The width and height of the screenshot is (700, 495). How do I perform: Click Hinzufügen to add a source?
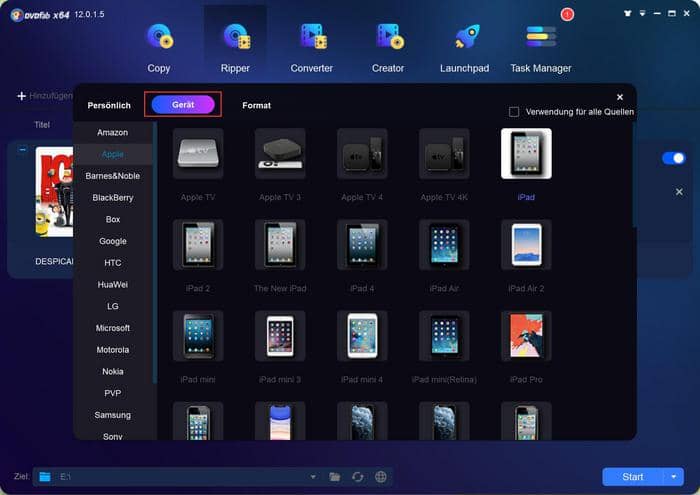point(44,96)
